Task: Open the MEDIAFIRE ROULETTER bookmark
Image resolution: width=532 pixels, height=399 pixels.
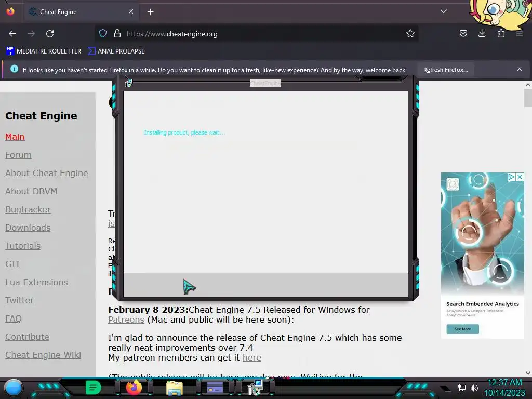Action: tap(44, 51)
